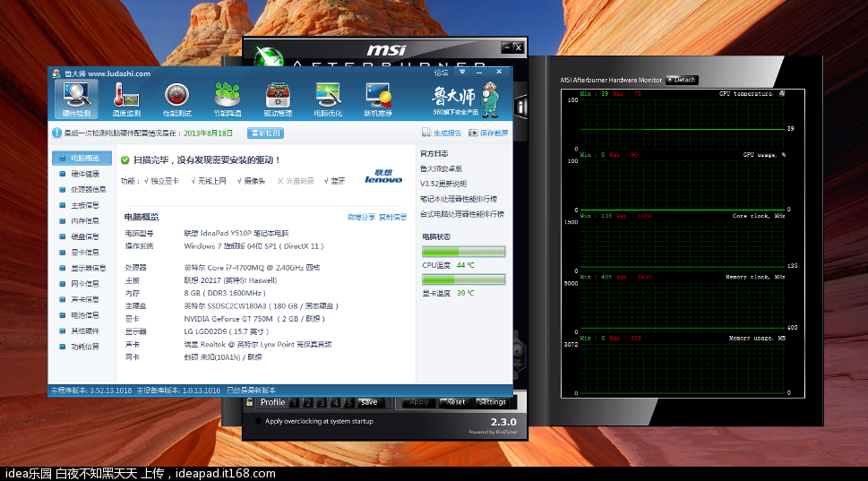Viewport: 868px width, 481px height.
Task: Toggle Apply overclocking at system startup
Action: click(x=258, y=421)
